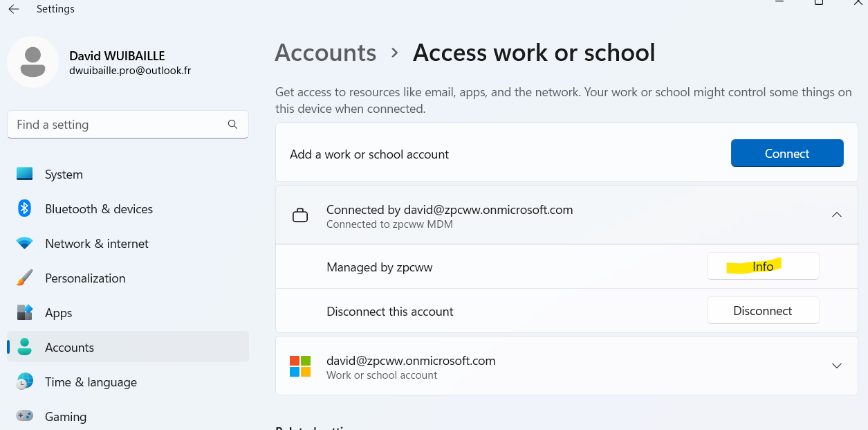
Task: Click the System monitor icon
Action: pos(25,174)
